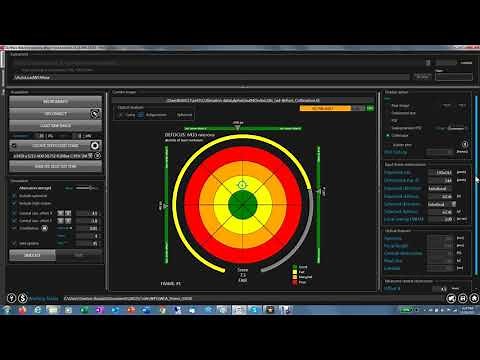Click the small green button beside the orange bar
480x360 pixels.
click(370, 108)
